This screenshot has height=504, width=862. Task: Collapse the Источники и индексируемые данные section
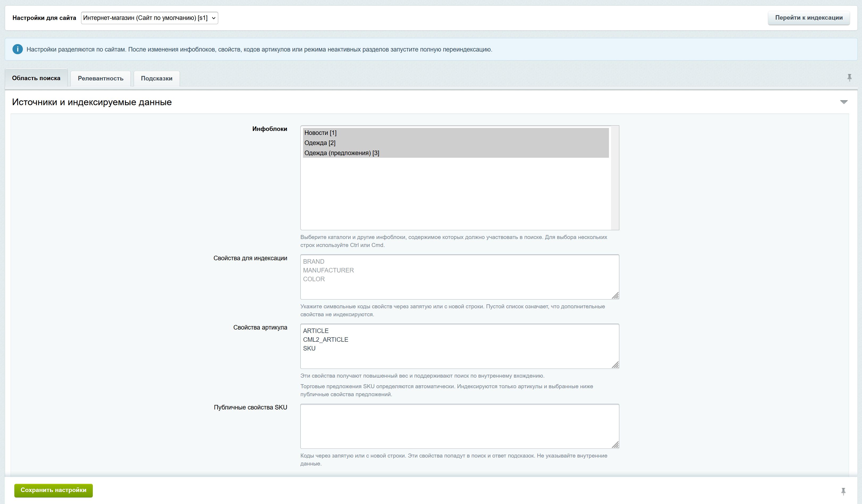(844, 102)
